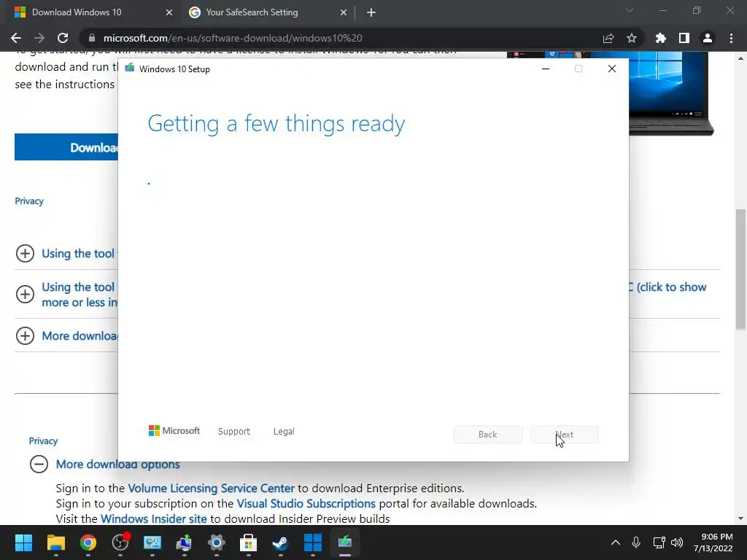The height and width of the screenshot is (560, 747).
Task: Click the microphone tray icon
Action: click(x=636, y=542)
